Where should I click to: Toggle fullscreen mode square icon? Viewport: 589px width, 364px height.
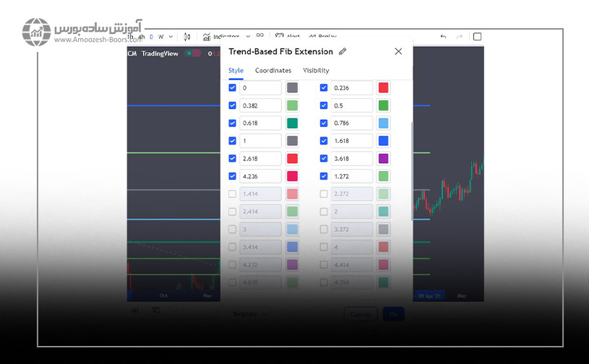coord(477,37)
